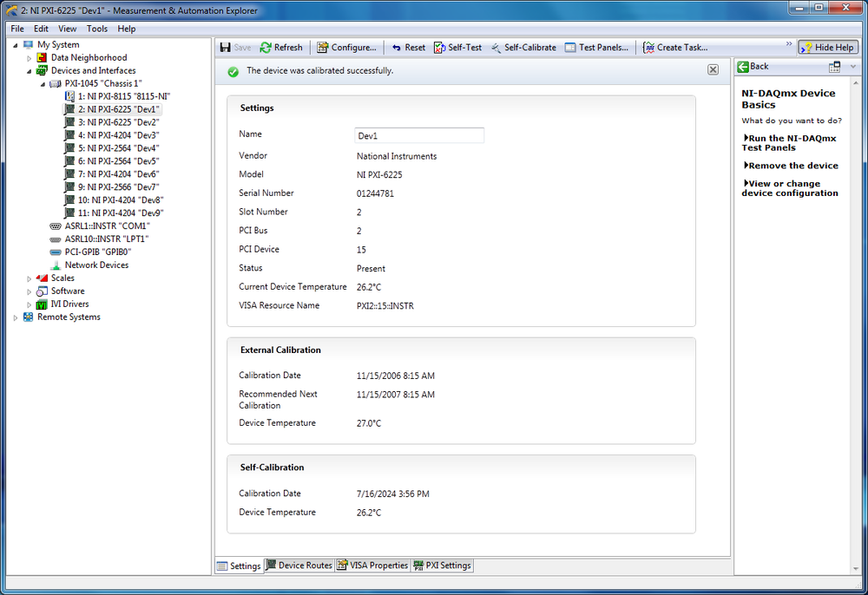
Task: Expand the toolbar overflow chevron
Action: [789, 43]
